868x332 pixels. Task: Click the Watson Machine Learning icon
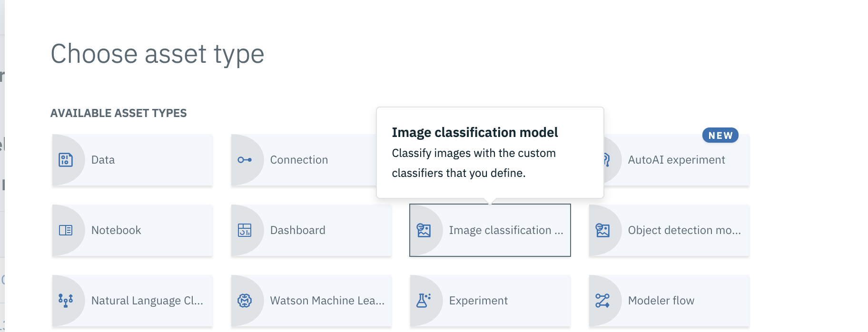(245, 301)
